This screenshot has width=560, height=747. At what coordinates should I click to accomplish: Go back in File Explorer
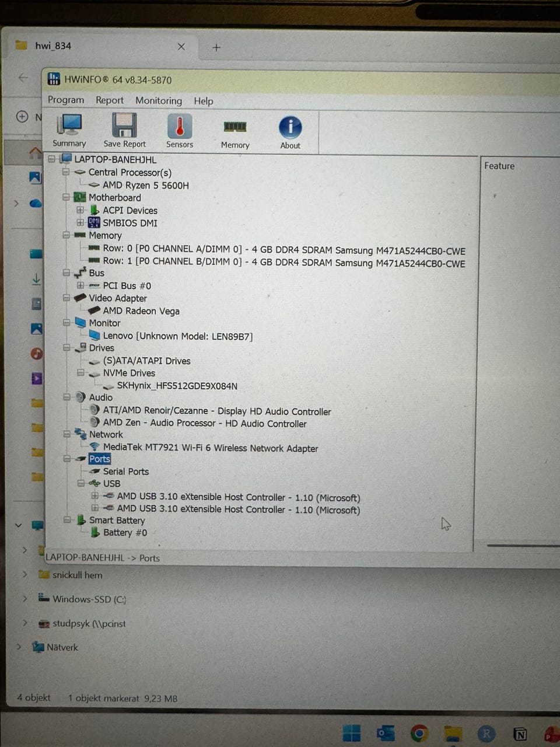23,77
